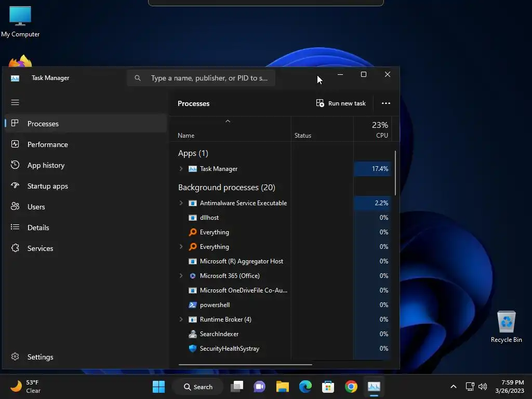Screen dimensions: 532x399
Task: Click the volume speaker tray icon
Action: click(x=483, y=387)
